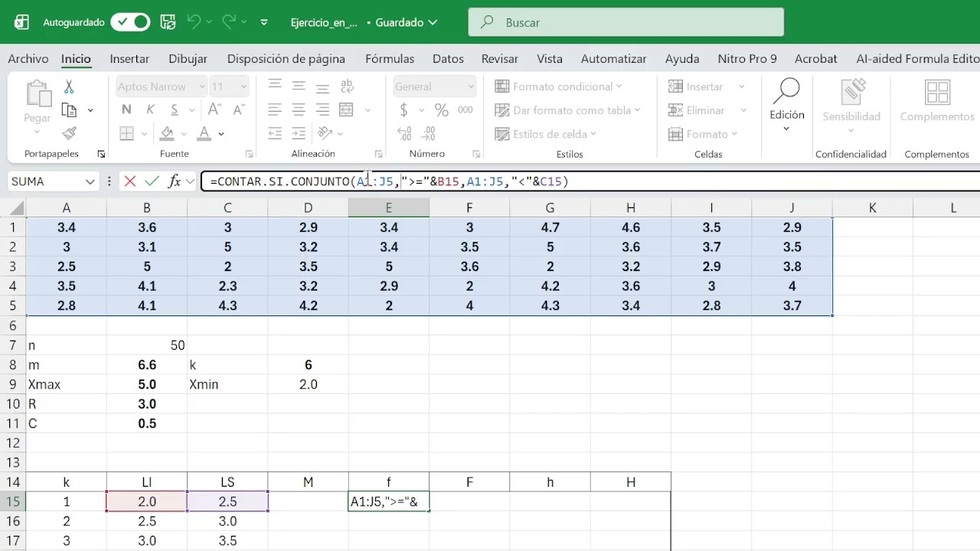Click Dar formato como tabla button
Viewport: 980px width, 551px height.
tap(567, 110)
